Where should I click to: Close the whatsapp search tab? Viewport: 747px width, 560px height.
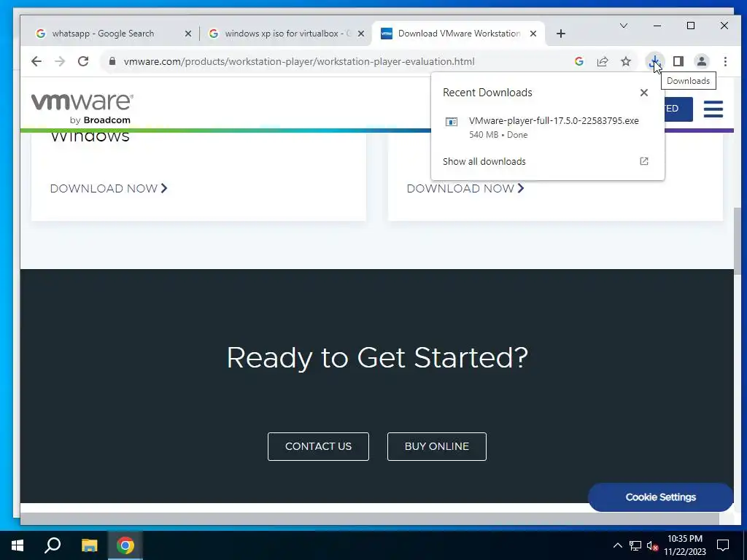tap(188, 34)
